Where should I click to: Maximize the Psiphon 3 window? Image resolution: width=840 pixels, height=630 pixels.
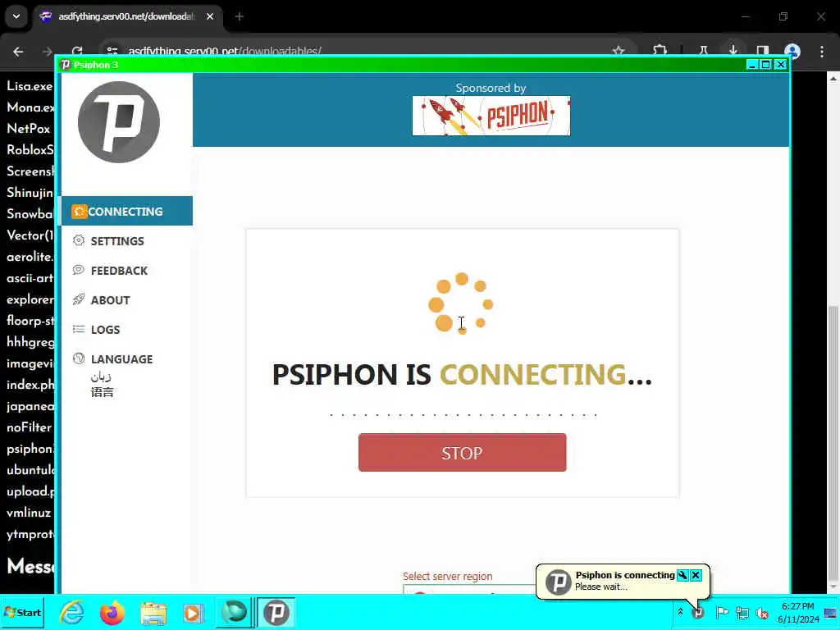[x=766, y=65]
